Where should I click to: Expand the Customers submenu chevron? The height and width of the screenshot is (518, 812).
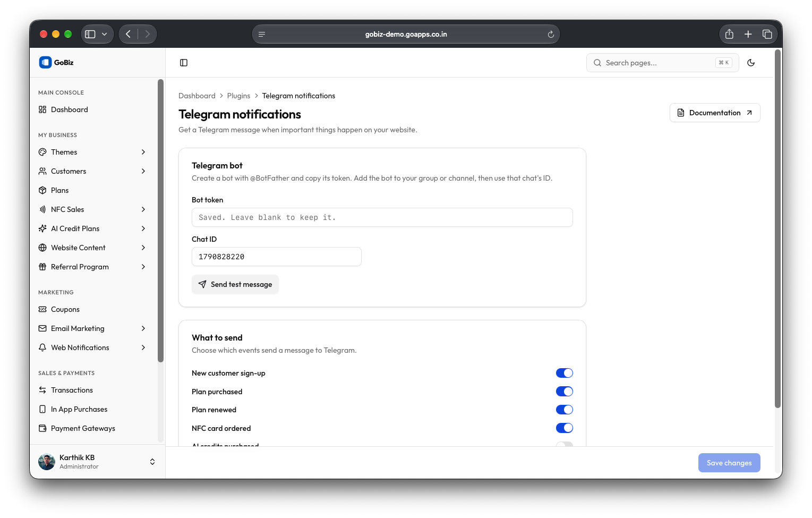tap(143, 171)
